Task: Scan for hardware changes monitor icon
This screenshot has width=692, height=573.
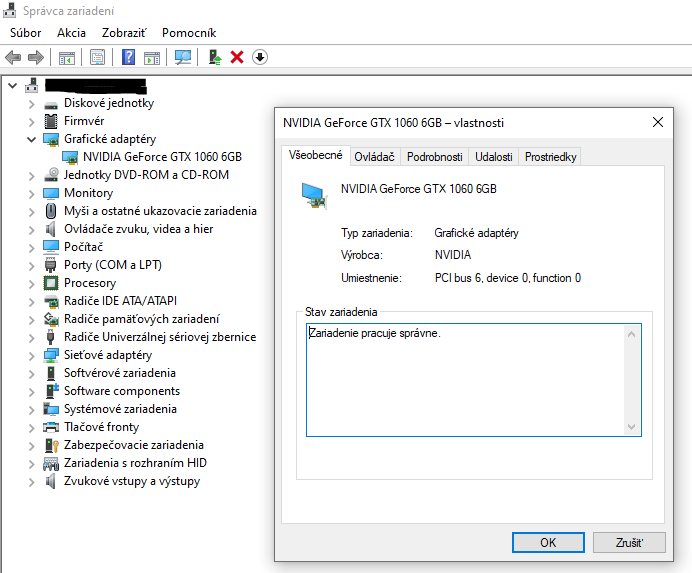Action: [183, 57]
